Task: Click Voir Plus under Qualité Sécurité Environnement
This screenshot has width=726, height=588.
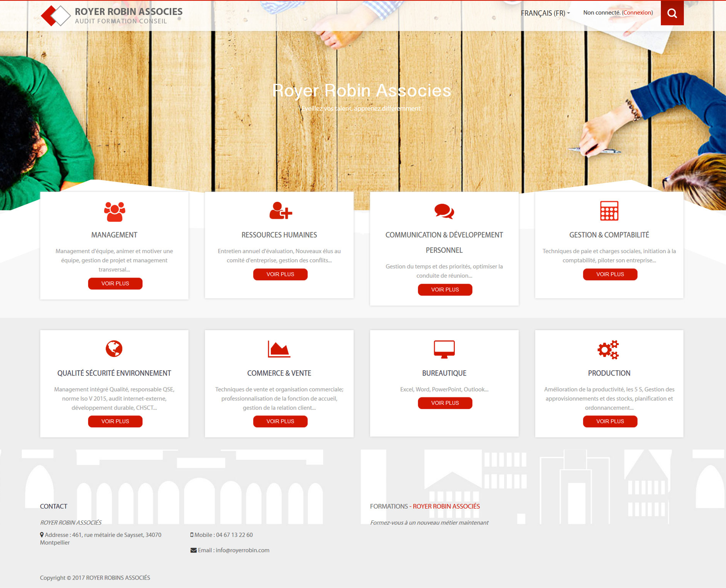Action: click(x=115, y=421)
